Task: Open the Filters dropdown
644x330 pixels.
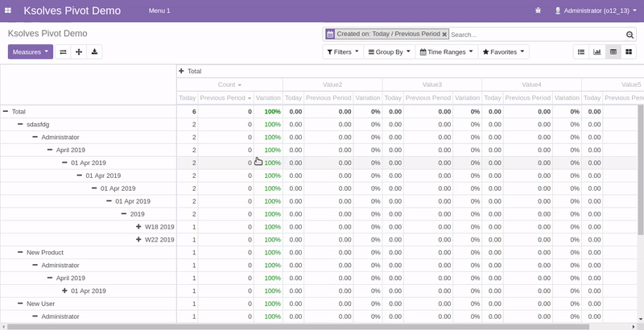Action: click(342, 52)
